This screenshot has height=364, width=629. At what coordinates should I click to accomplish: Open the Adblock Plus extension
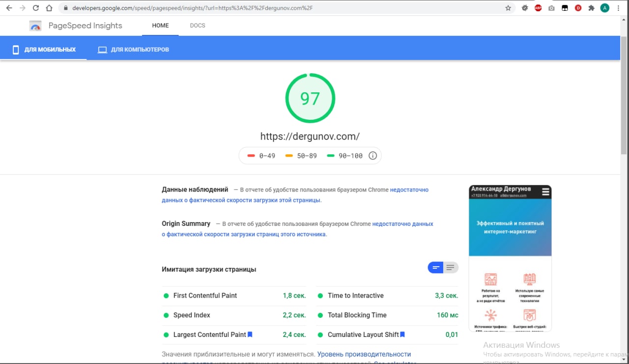[538, 8]
